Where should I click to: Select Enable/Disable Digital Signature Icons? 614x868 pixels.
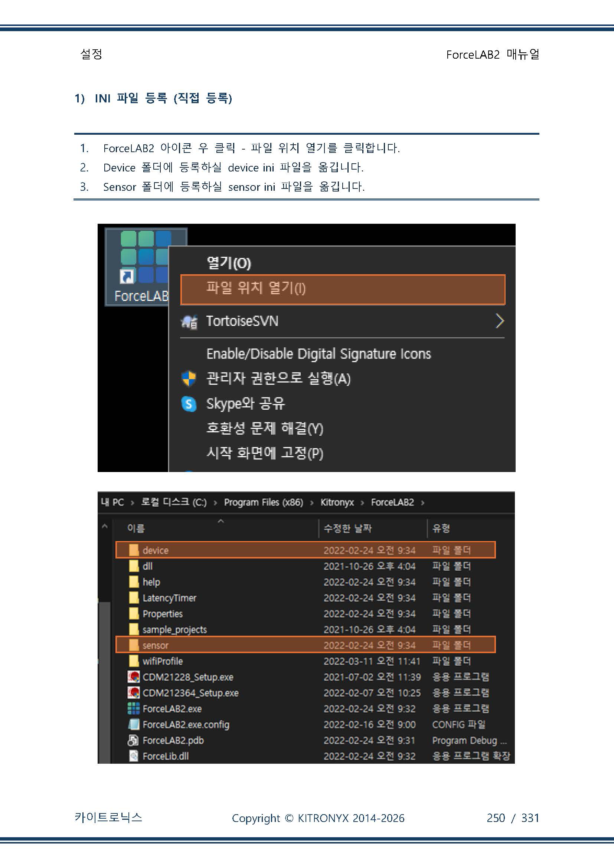coord(319,354)
